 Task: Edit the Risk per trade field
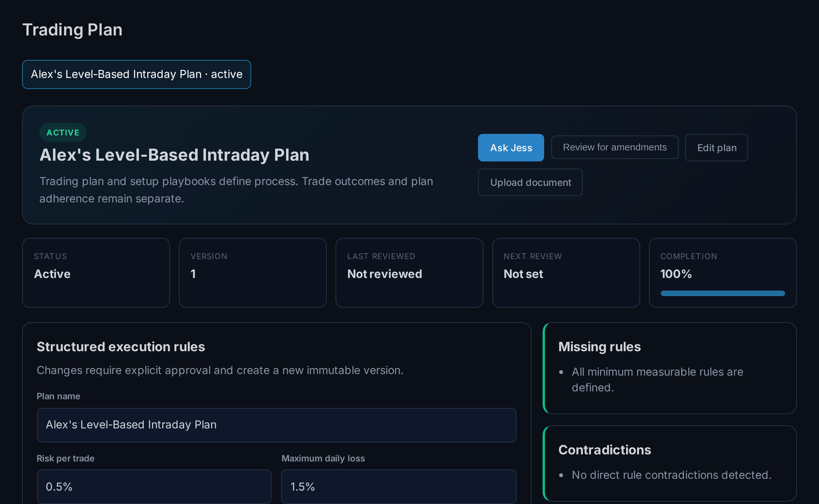tap(154, 486)
